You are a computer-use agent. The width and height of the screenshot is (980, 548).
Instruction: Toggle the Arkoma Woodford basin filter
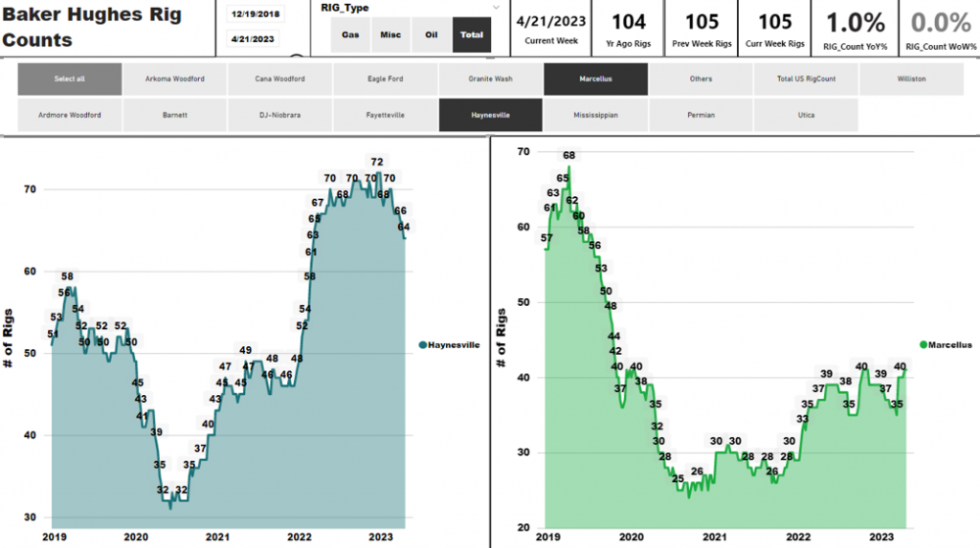(x=175, y=79)
